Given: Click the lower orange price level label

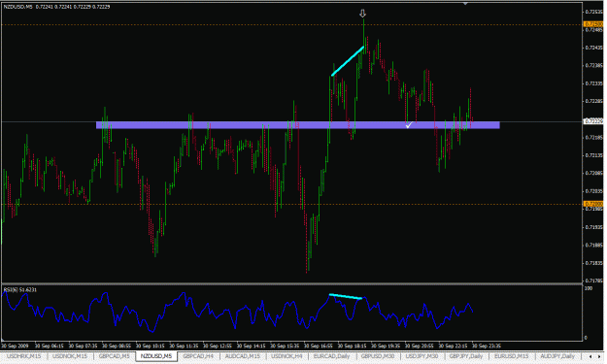Looking at the screenshot, I should tap(593, 204).
